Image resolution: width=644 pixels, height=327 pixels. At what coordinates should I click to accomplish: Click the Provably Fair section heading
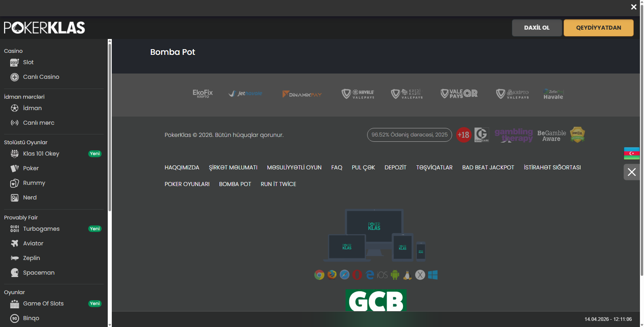click(x=21, y=217)
